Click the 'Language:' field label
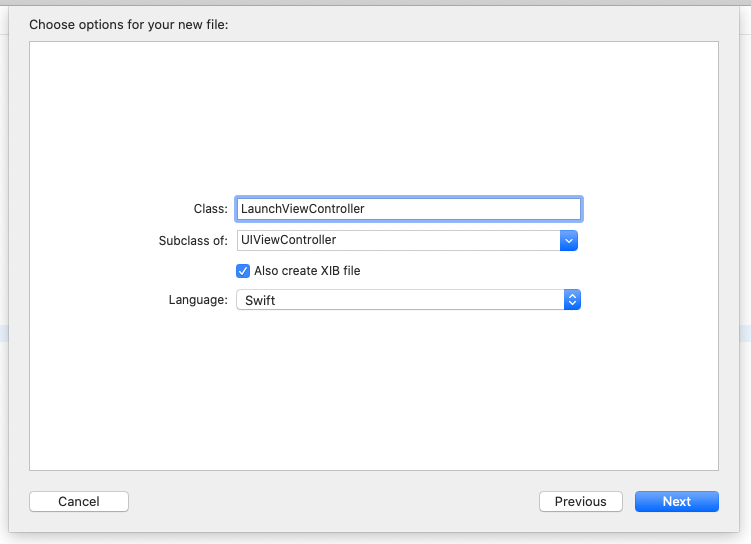Screen dimensions: 751x544 198,300
